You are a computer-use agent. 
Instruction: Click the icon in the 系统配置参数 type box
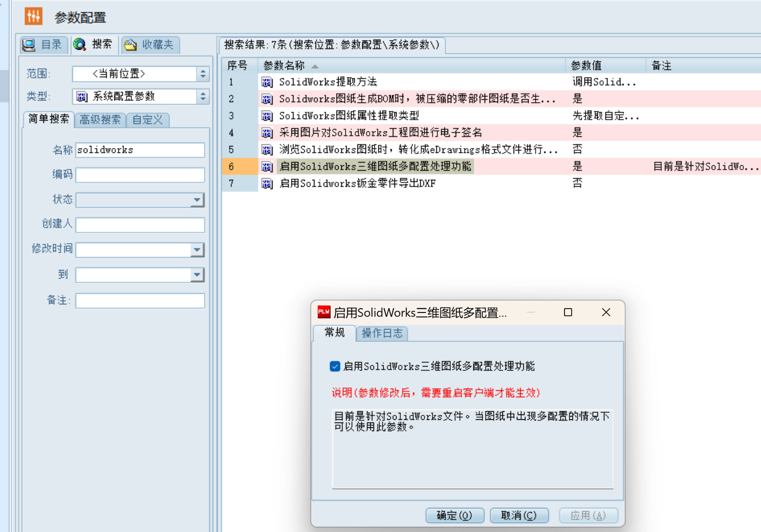point(82,97)
